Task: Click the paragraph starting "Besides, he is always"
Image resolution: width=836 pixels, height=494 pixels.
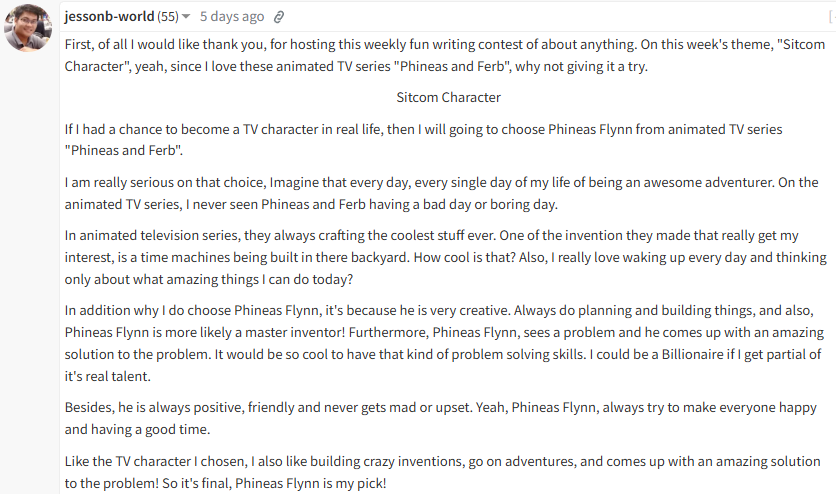Action: coord(440,418)
